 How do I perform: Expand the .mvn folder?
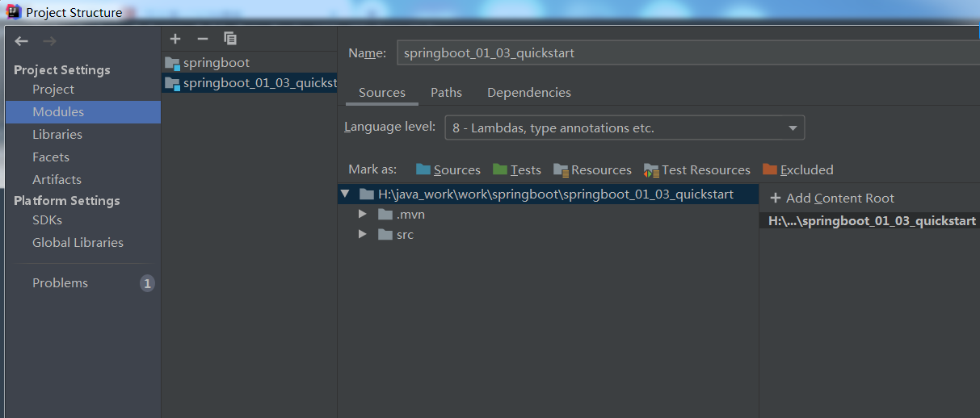pos(363,215)
